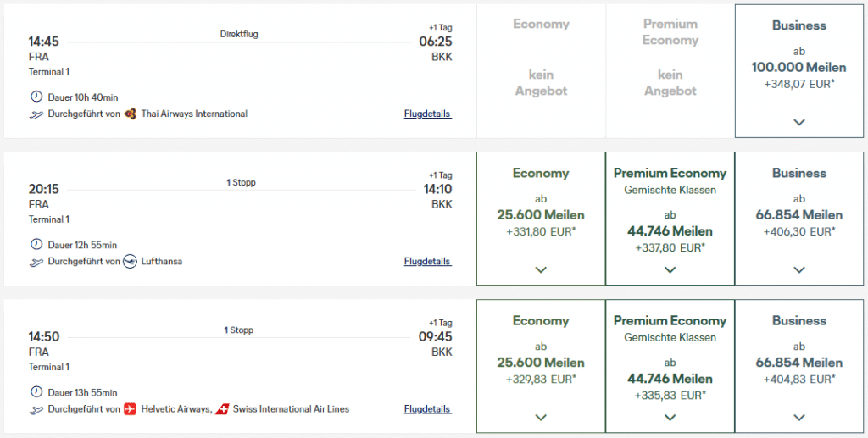Image resolution: width=868 pixels, height=438 pixels.
Task: Open Flugdetails for the 20:15 Lufthansa flight
Action: tap(427, 261)
